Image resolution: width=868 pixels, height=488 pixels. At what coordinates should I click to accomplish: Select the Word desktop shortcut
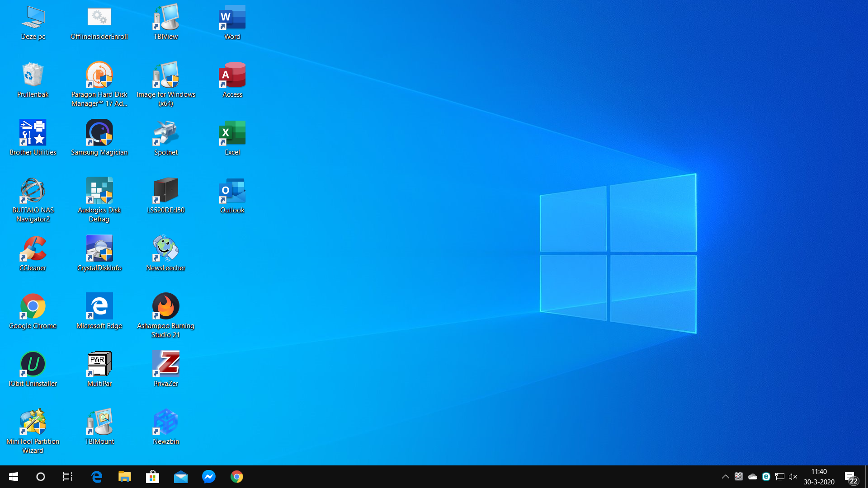232,23
